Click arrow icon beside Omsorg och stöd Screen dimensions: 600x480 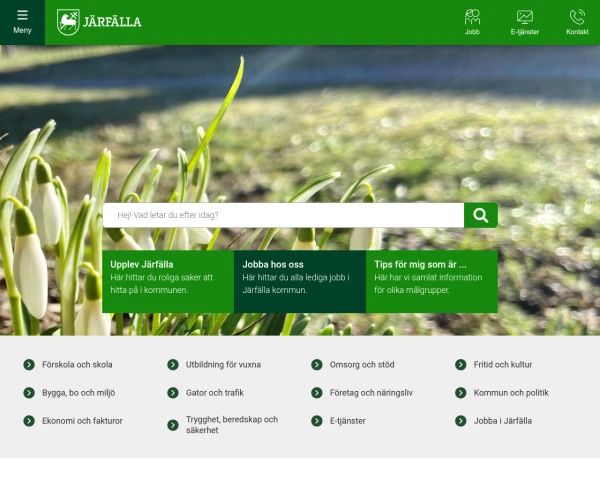point(317,365)
